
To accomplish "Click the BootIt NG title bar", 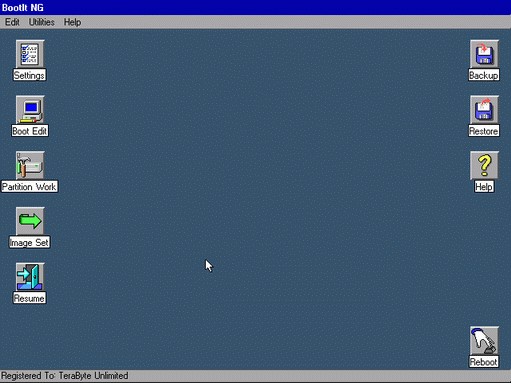I will pos(255,7).
